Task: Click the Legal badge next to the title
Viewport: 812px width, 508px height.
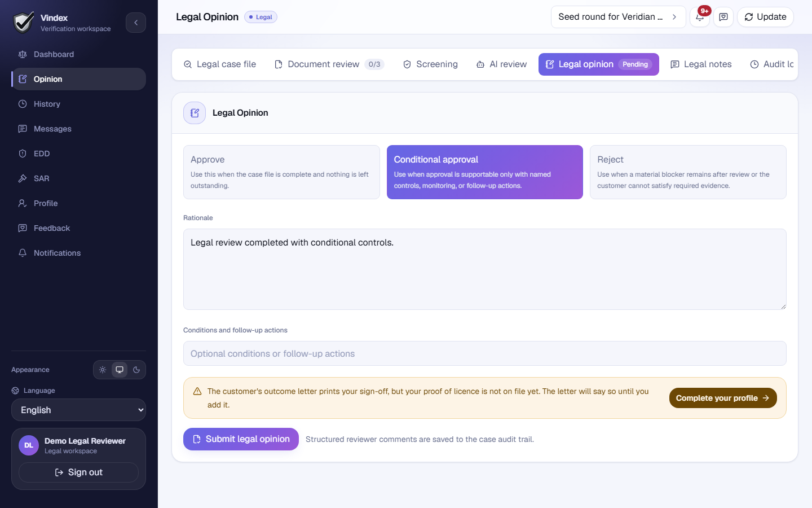Action: [x=261, y=17]
